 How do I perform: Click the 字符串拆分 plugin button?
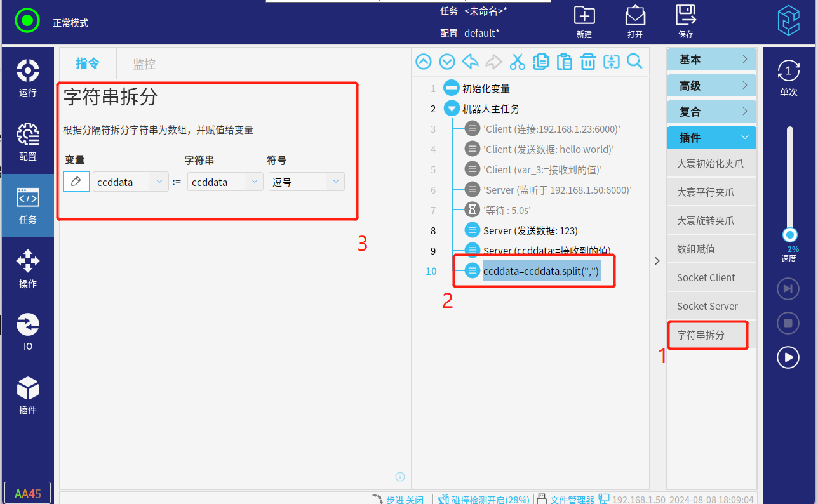[x=707, y=335]
